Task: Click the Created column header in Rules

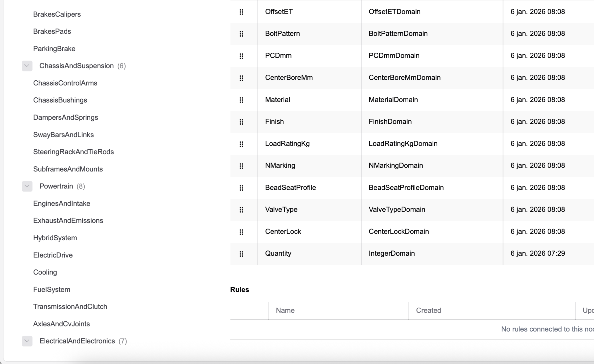Action: click(x=428, y=310)
